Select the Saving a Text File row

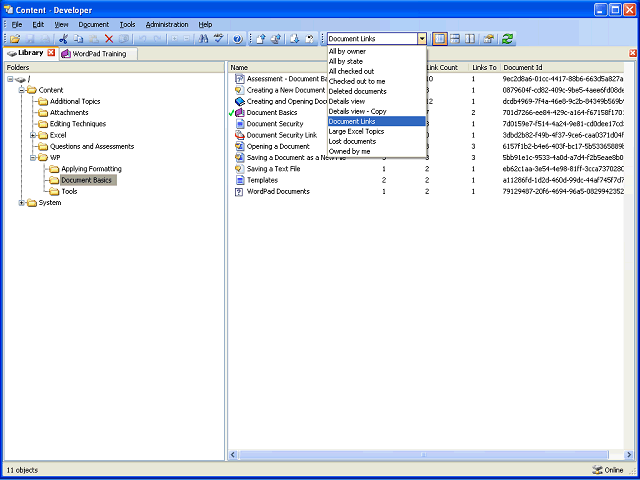pyautogui.click(x=426, y=169)
